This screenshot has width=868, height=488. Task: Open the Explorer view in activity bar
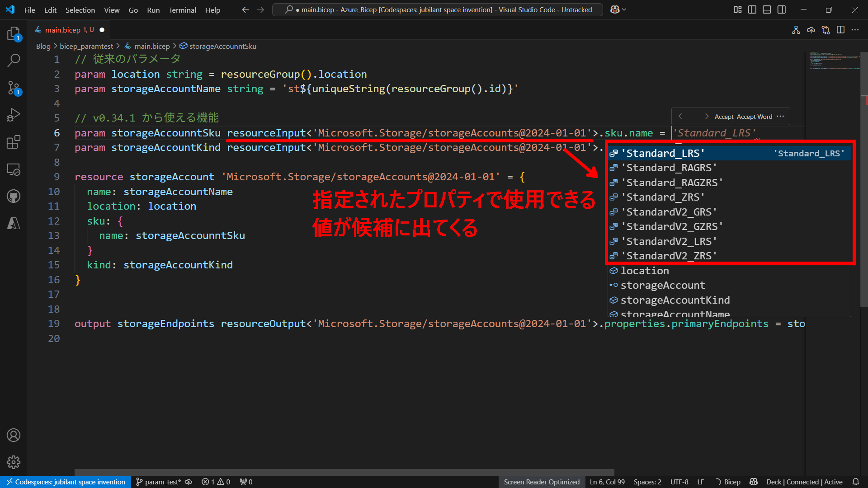pyautogui.click(x=14, y=33)
